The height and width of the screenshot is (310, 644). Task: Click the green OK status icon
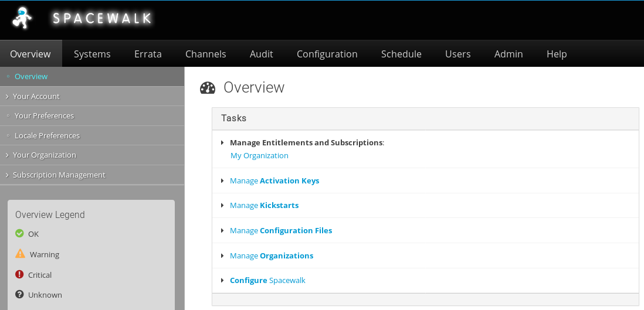(x=20, y=234)
